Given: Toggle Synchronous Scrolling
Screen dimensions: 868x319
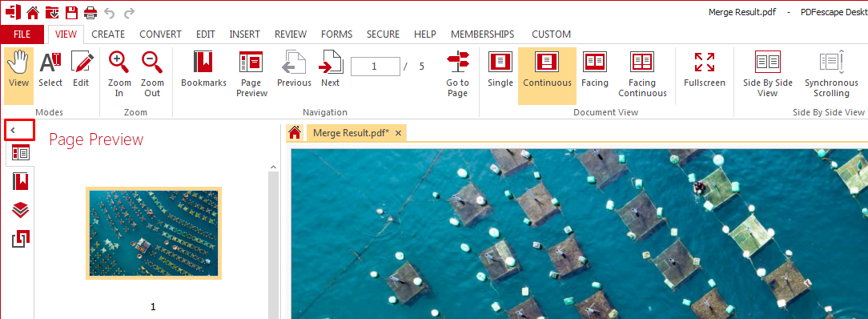Looking at the screenshot, I should point(831,74).
